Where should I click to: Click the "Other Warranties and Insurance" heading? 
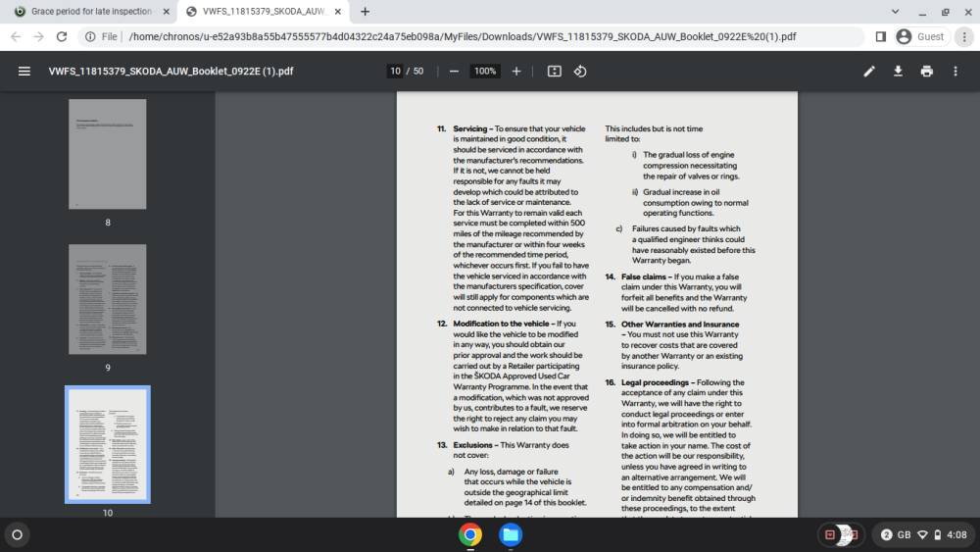[x=680, y=325]
